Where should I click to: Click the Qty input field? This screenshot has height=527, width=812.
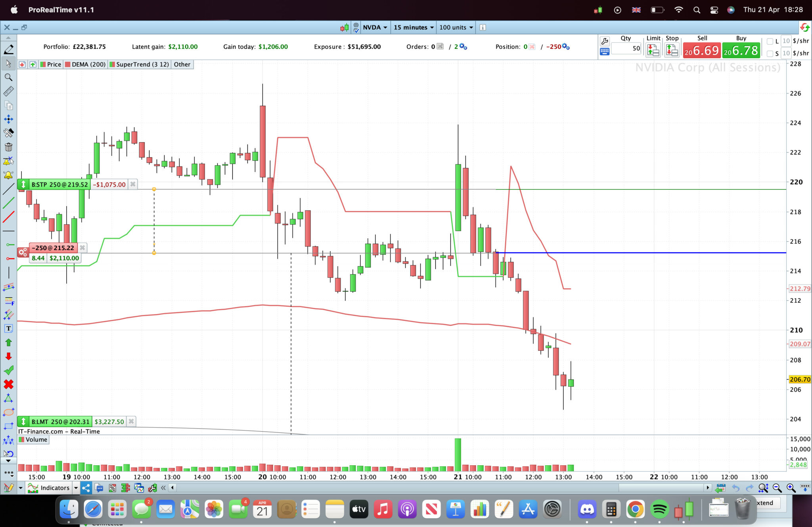626,48
